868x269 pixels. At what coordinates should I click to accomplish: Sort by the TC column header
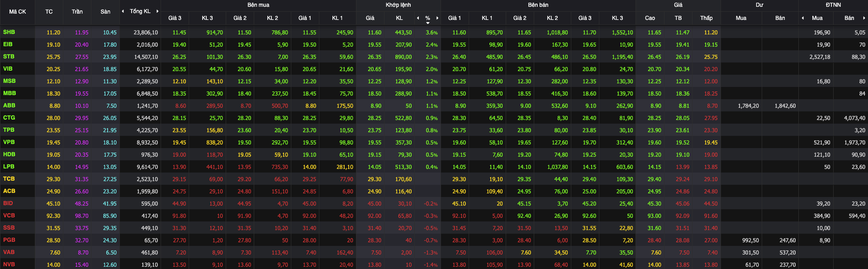tap(49, 12)
